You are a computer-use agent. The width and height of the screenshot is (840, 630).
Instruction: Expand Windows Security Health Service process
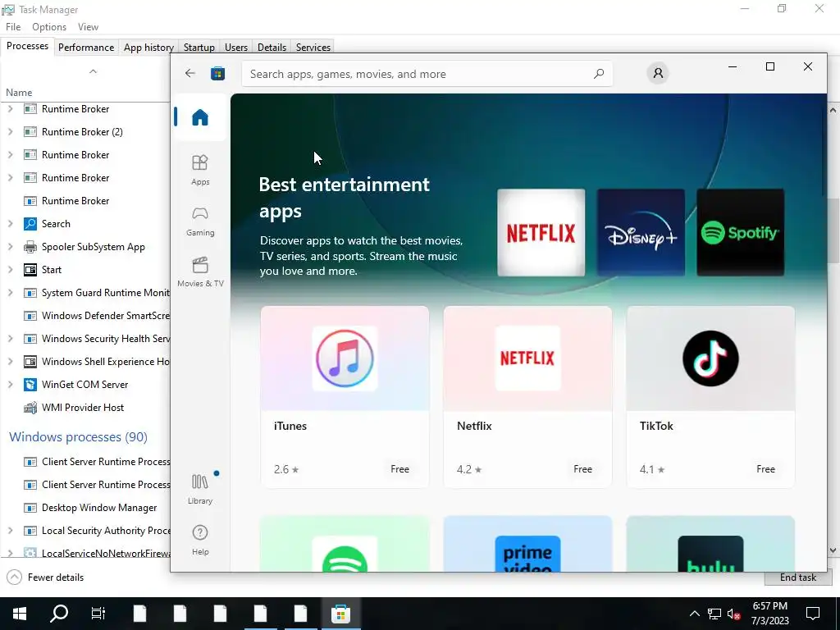pyautogui.click(x=10, y=339)
